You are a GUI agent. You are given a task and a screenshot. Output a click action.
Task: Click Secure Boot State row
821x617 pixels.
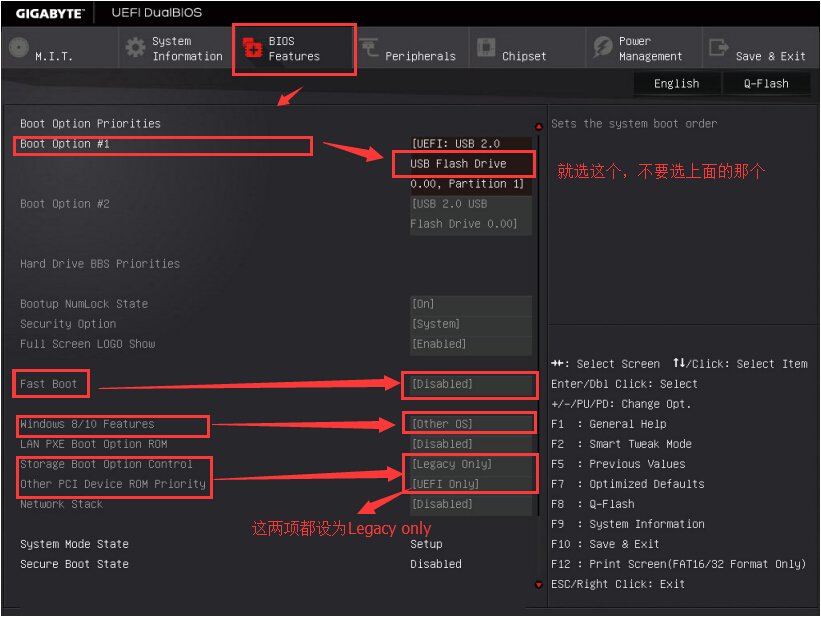(x=241, y=565)
